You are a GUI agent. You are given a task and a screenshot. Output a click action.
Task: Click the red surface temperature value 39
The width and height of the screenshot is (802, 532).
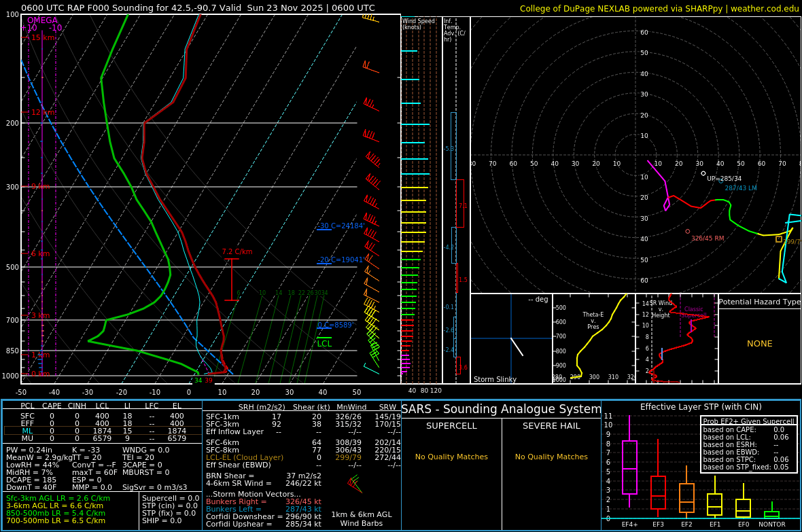(x=209, y=380)
